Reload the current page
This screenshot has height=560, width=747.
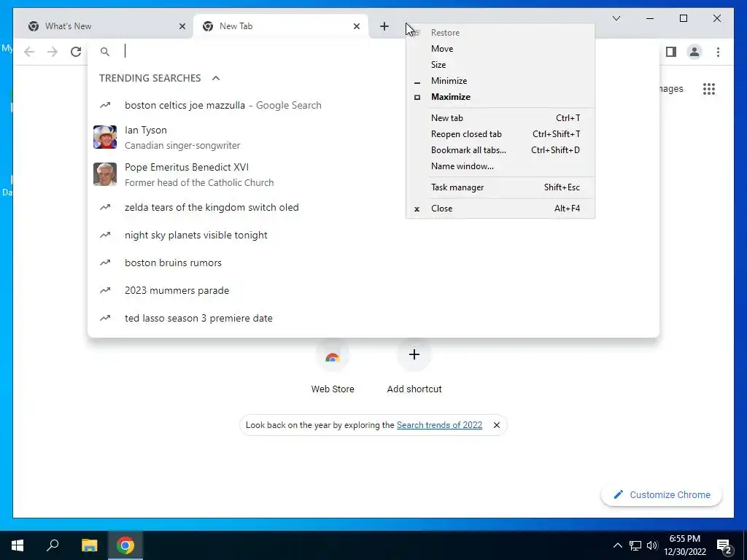76,52
